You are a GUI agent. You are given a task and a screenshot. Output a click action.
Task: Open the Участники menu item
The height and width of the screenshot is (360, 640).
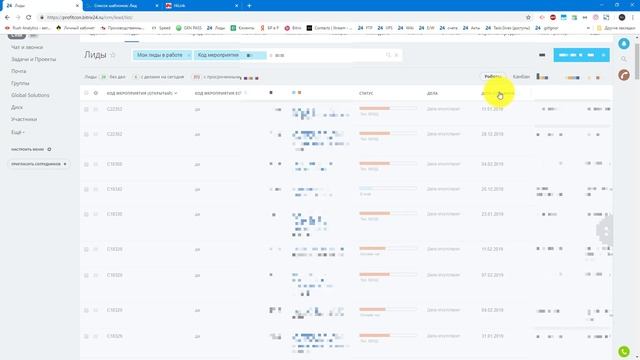point(24,119)
